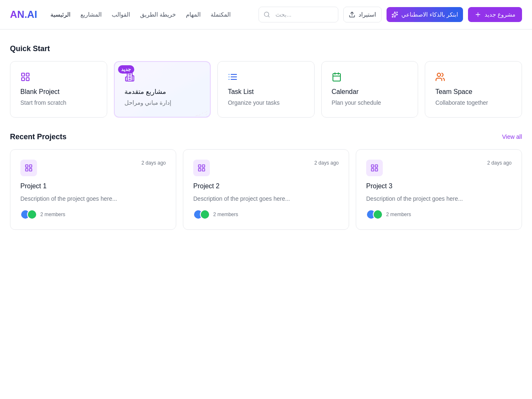The width and height of the screenshot is (532, 399).
Task: Click Project 2 '2 days ago' timestamp
Action: click(x=326, y=163)
